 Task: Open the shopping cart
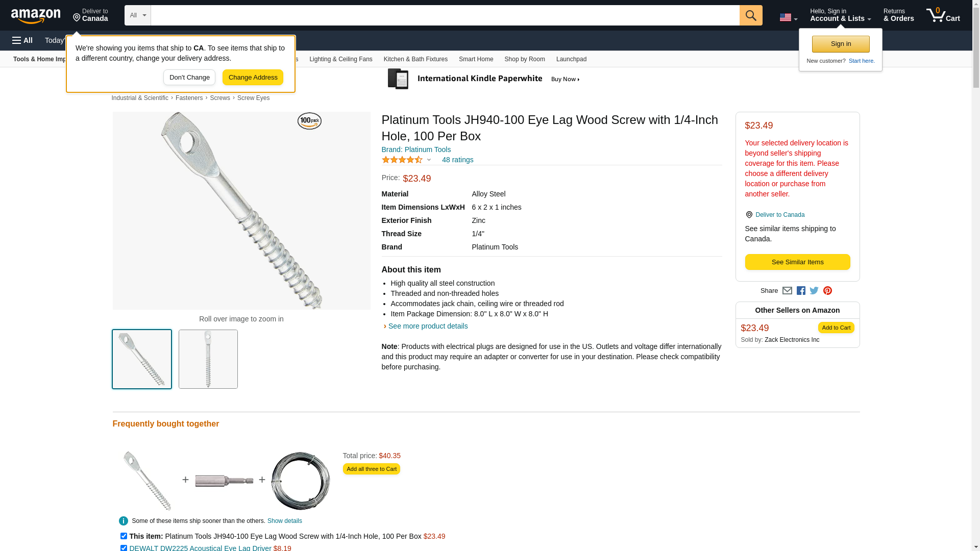click(x=943, y=15)
